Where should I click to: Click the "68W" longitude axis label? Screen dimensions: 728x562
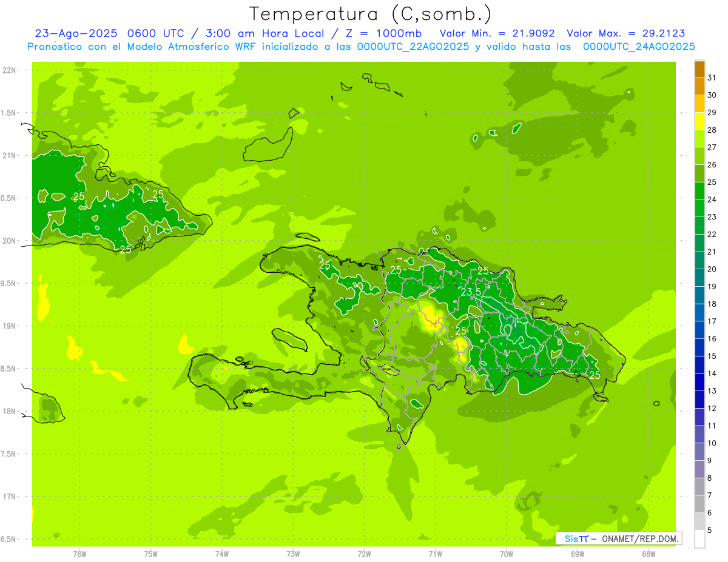tap(649, 554)
